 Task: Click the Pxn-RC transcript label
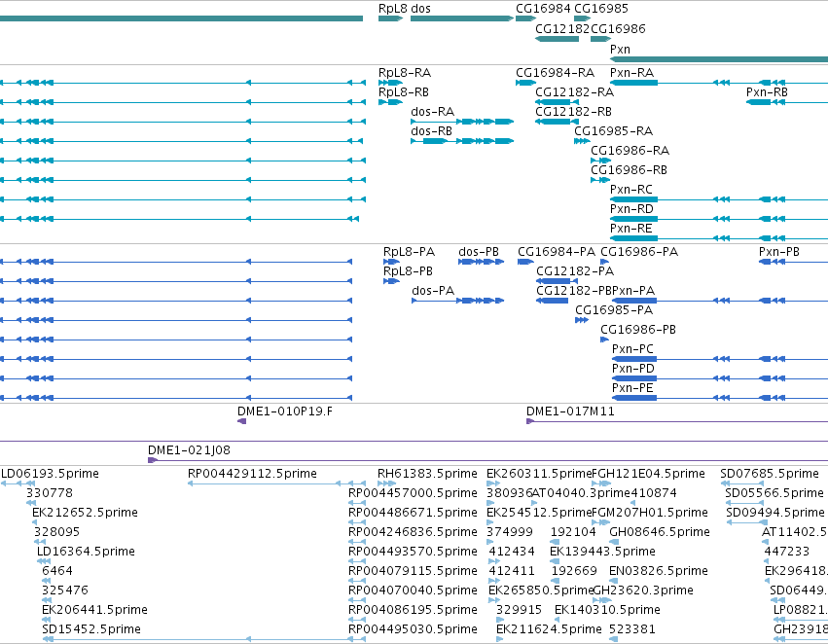tap(631, 190)
